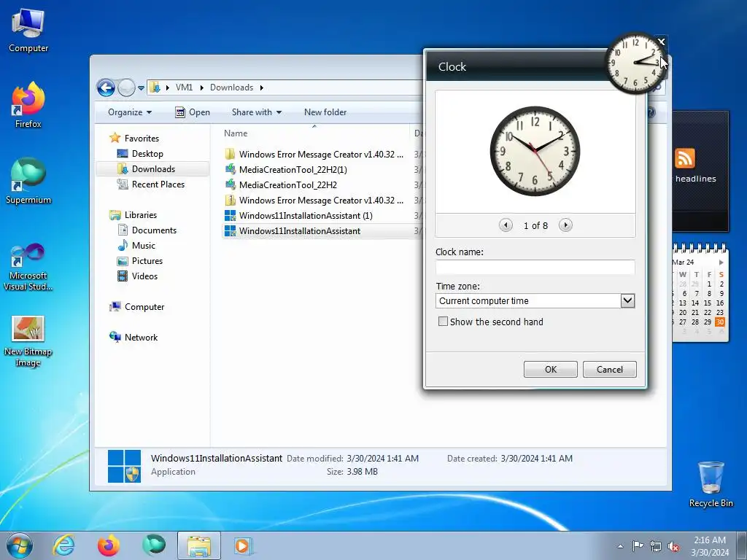Open the Supermium desktop shortcut
This screenshot has height=560, width=747.
(x=28, y=181)
